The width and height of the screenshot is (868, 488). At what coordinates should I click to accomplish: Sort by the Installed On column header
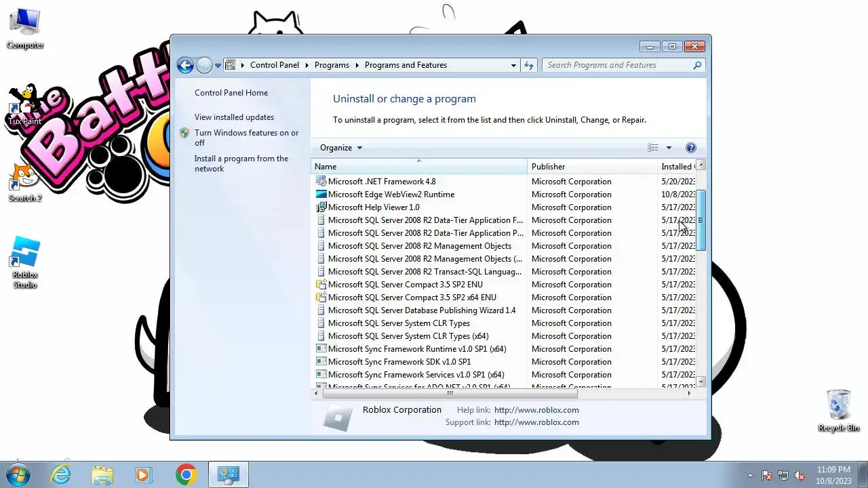tap(677, 167)
